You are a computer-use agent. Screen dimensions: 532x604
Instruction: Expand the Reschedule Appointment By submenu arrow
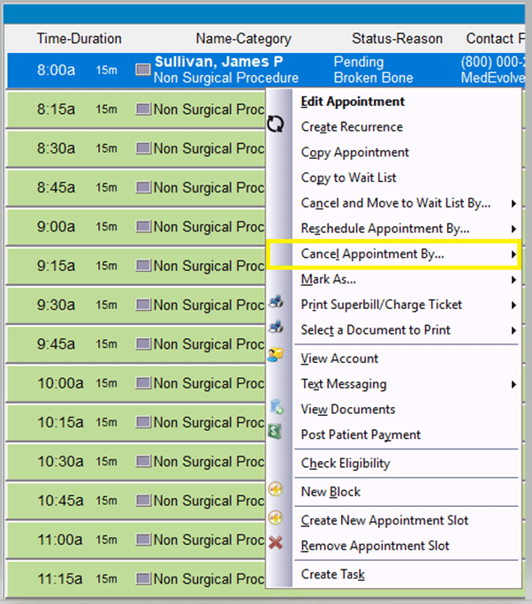(x=514, y=229)
